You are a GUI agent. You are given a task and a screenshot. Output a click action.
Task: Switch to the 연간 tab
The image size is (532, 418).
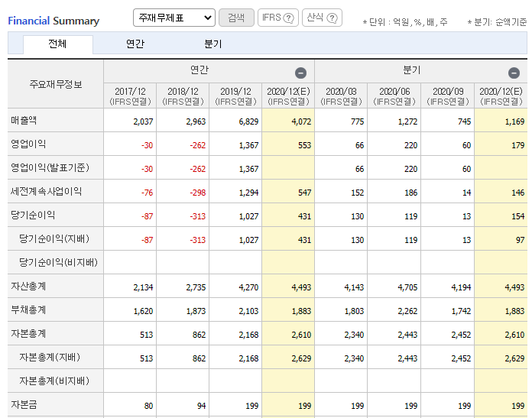click(x=135, y=44)
